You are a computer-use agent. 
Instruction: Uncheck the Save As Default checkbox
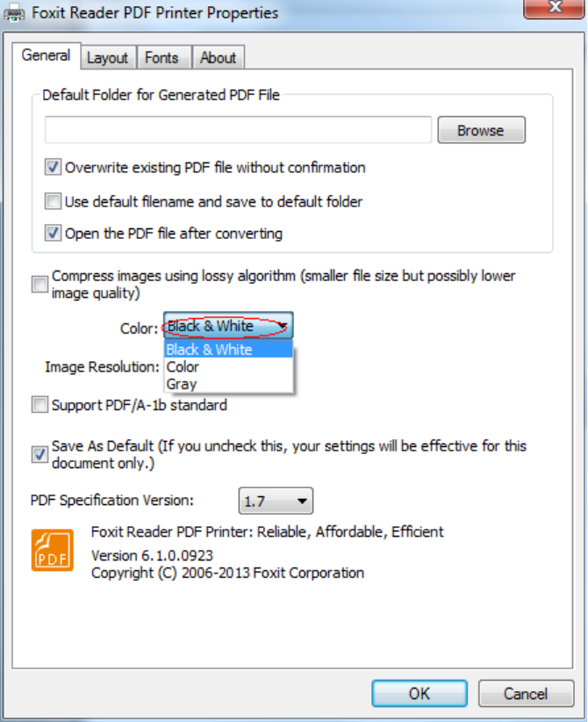(x=39, y=454)
